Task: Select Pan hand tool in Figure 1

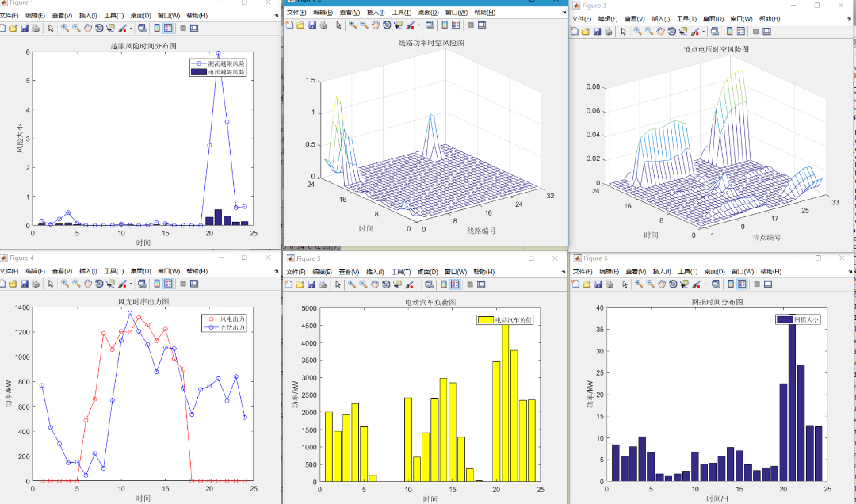Action: (88, 28)
